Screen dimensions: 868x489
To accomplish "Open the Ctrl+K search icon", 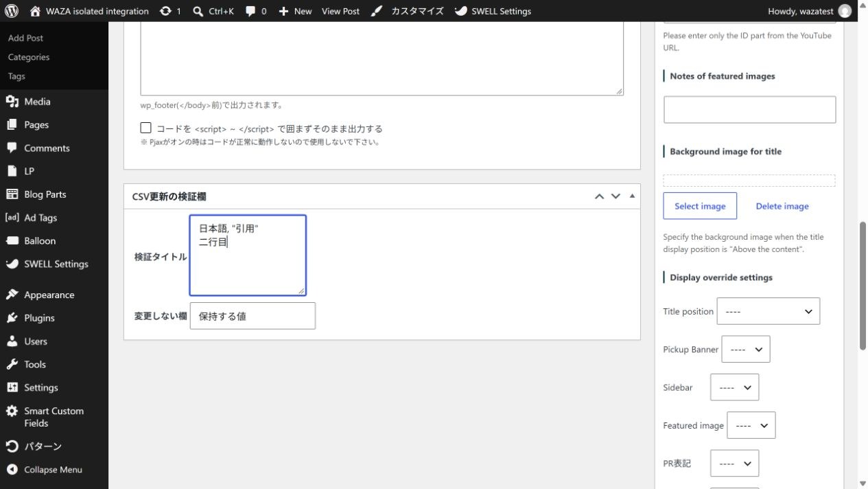I will [198, 11].
